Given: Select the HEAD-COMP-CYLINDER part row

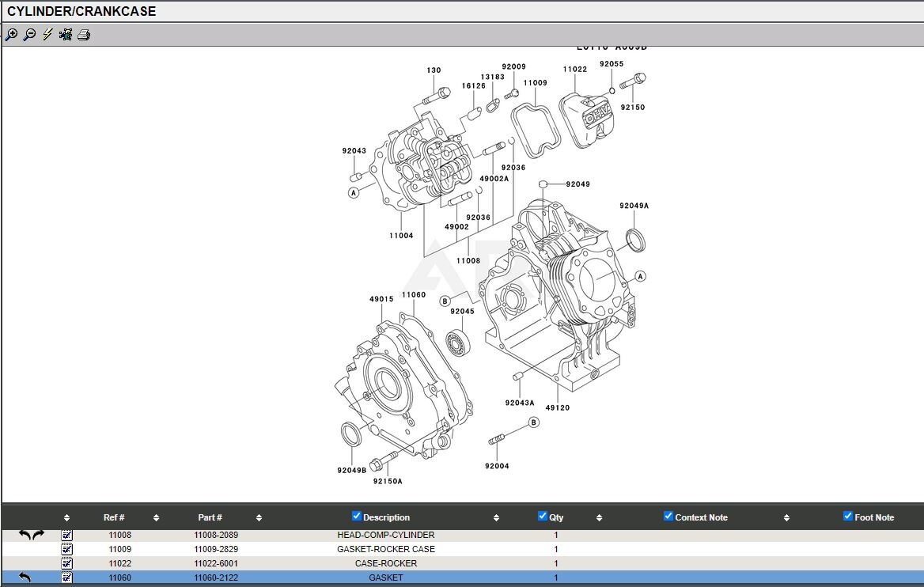Looking at the screenshot, I should click(386, 534).
